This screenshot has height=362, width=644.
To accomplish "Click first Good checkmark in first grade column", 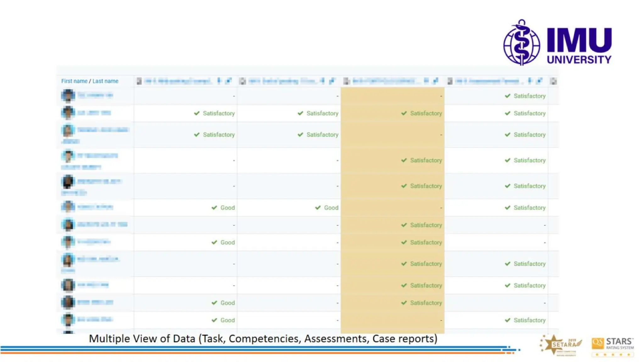I will point(214,208).
